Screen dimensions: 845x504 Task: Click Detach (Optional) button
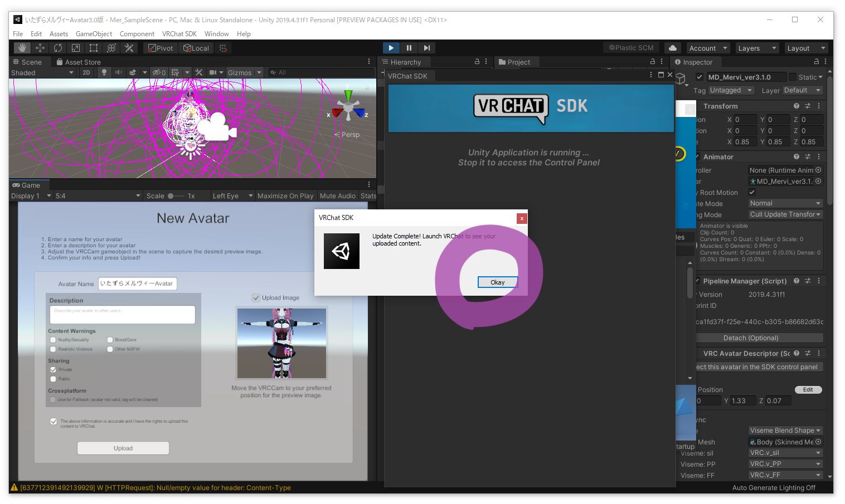click(x=751, y=337)
